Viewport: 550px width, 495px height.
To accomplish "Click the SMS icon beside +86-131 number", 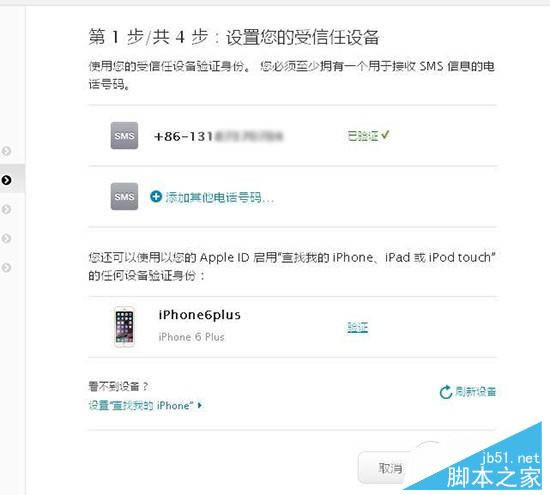I will pyautogui.click(x=124, y=136).
